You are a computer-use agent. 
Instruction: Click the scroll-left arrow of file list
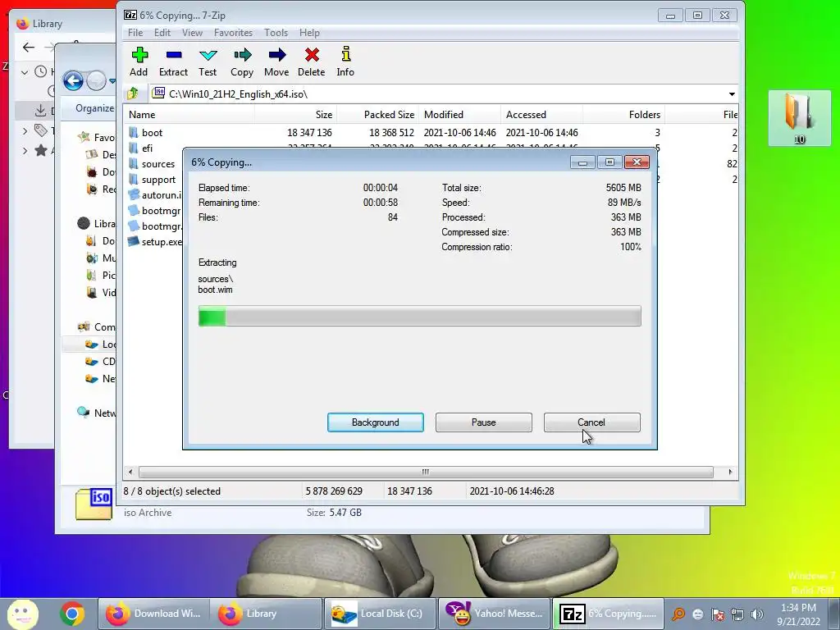pyautogui.click(x=130, y=472)
